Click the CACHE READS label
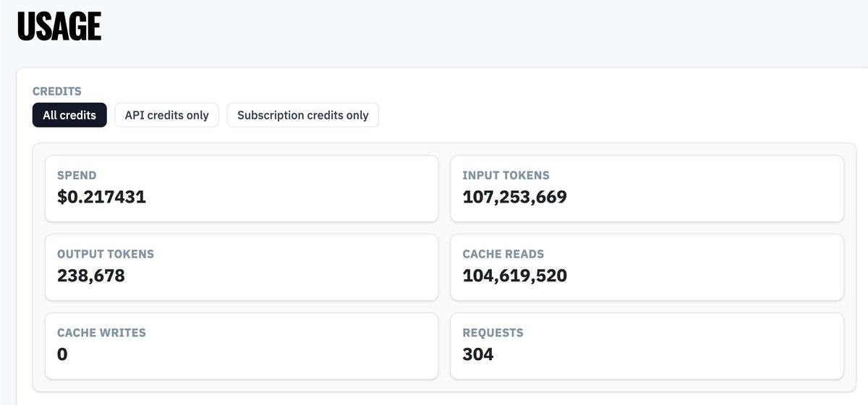Image resolution: width=868 pixels, height=405 pixels. (x=503, y=254)
